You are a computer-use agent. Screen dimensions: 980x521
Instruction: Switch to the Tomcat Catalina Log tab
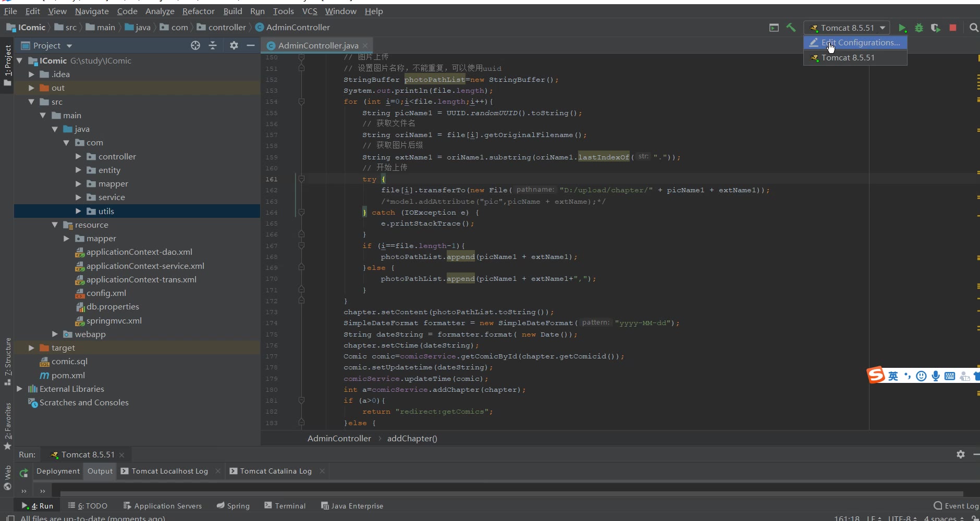pyautogui.click(x=276, y=471)
